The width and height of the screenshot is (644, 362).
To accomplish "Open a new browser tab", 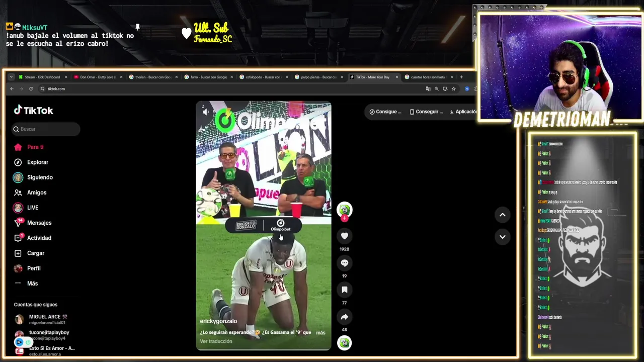I will (x=461, y=77).
